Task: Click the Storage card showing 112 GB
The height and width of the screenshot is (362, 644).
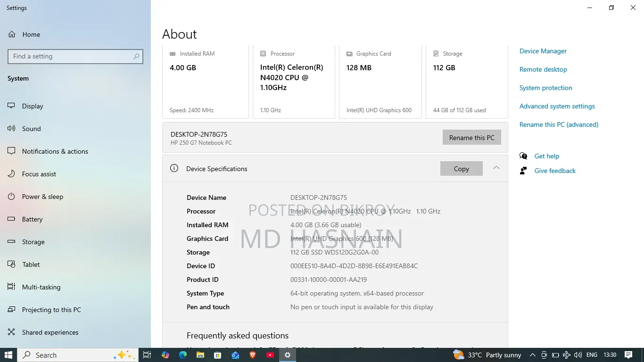Action: (x=467, y=82)
